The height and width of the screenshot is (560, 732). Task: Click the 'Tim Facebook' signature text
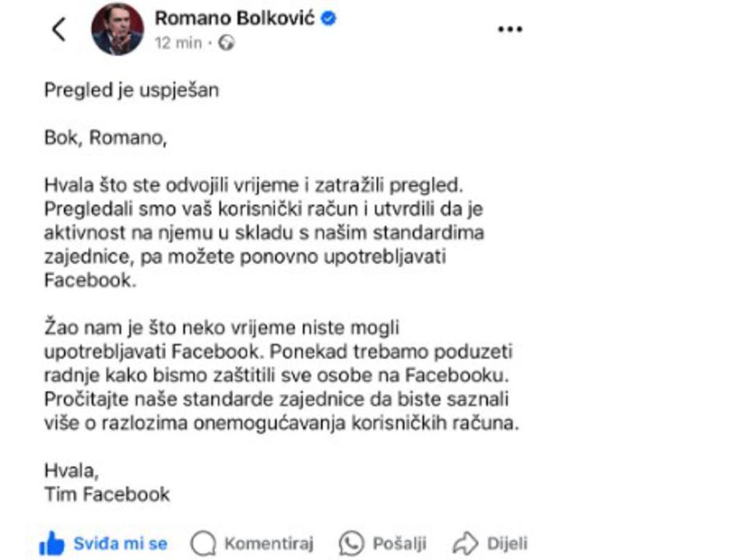coord(107,494)
